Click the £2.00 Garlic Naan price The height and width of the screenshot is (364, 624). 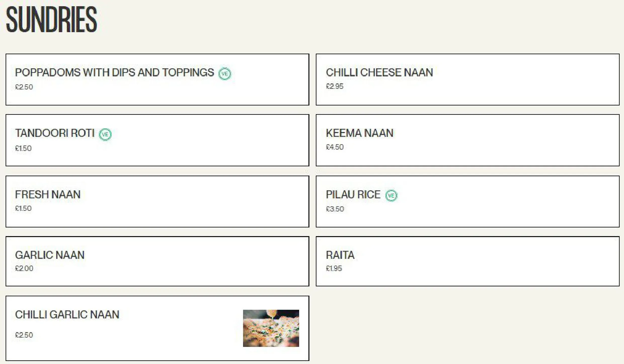24,268
